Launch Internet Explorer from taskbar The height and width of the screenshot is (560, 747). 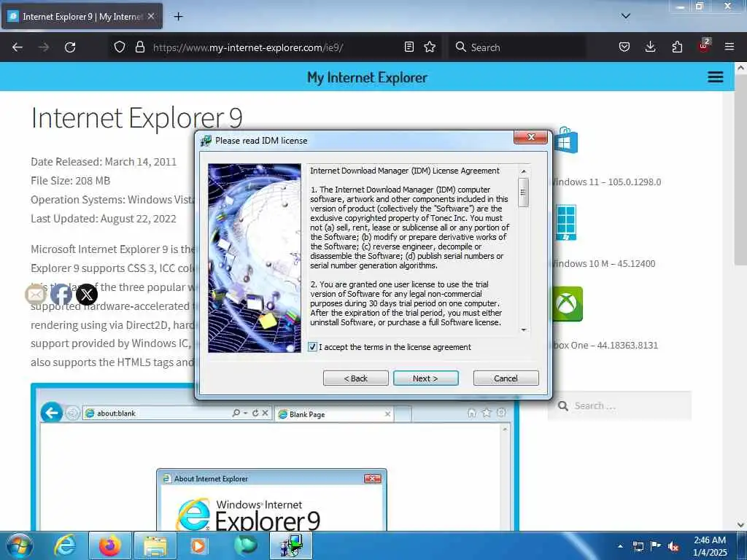[x=65, y=545]
